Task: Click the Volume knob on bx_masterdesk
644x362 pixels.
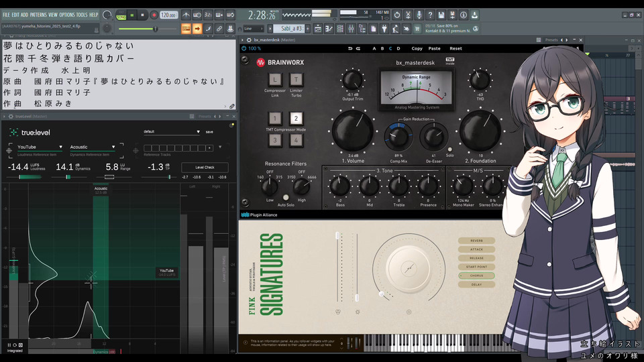Action: tap(352, 131)
